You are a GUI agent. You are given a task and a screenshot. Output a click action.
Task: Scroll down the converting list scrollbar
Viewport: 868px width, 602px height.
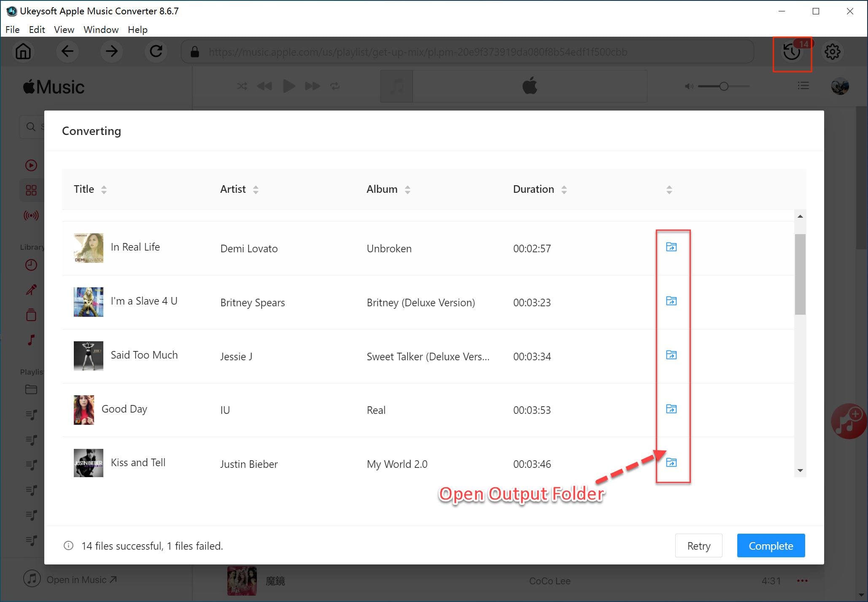[799, 471]
